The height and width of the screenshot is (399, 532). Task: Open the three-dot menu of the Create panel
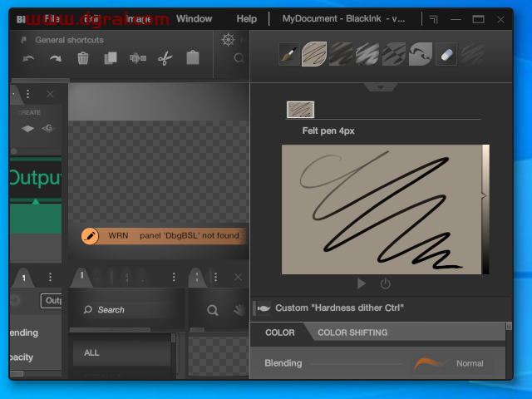pyautogui.click(x=27, y=94)
